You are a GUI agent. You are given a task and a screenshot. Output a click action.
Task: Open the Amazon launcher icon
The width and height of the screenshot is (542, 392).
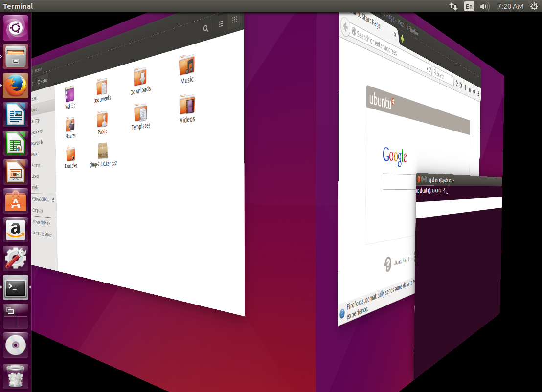click(x=16, y=230)
